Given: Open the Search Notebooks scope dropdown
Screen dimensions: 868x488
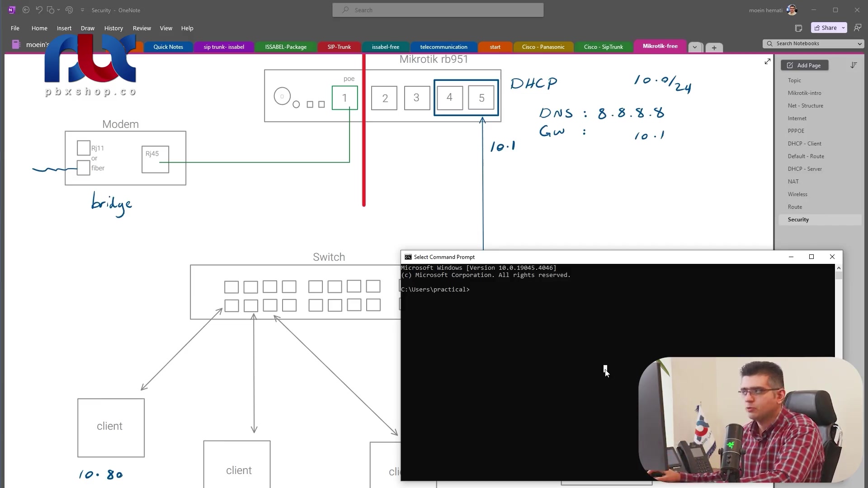Looking at the screenshot, I should (859, 44).
